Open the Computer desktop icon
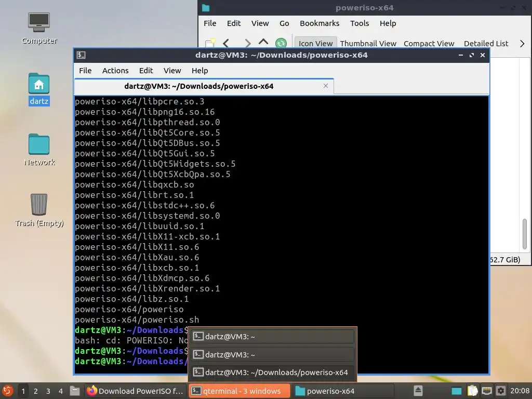This screenshot has width=532, height=399. coord(38,28)
